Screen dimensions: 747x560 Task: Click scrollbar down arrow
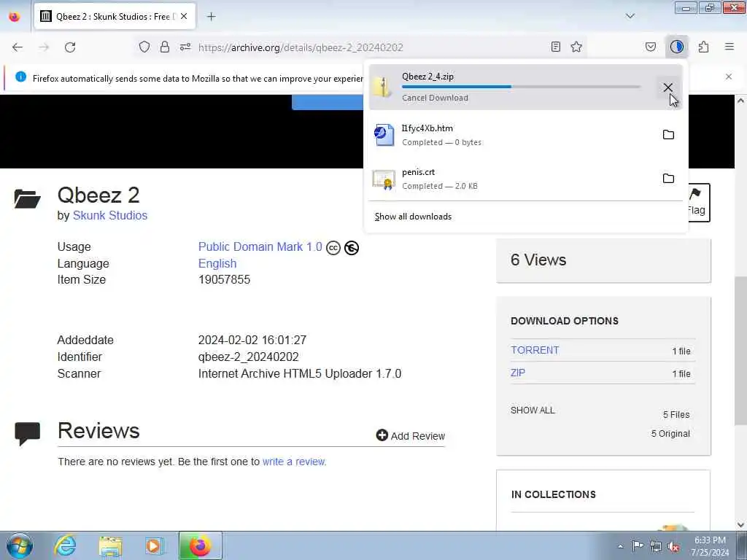coord(740,525)
